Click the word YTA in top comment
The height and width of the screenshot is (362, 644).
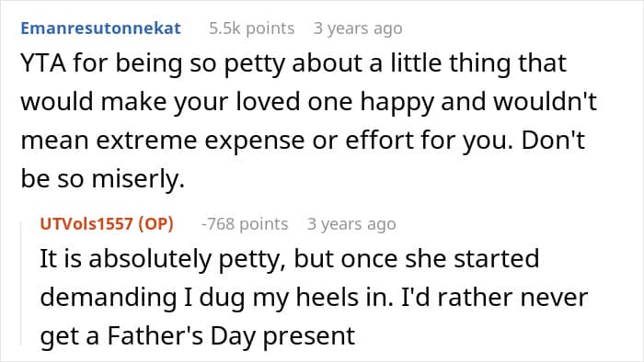click(x=43, y=63)
